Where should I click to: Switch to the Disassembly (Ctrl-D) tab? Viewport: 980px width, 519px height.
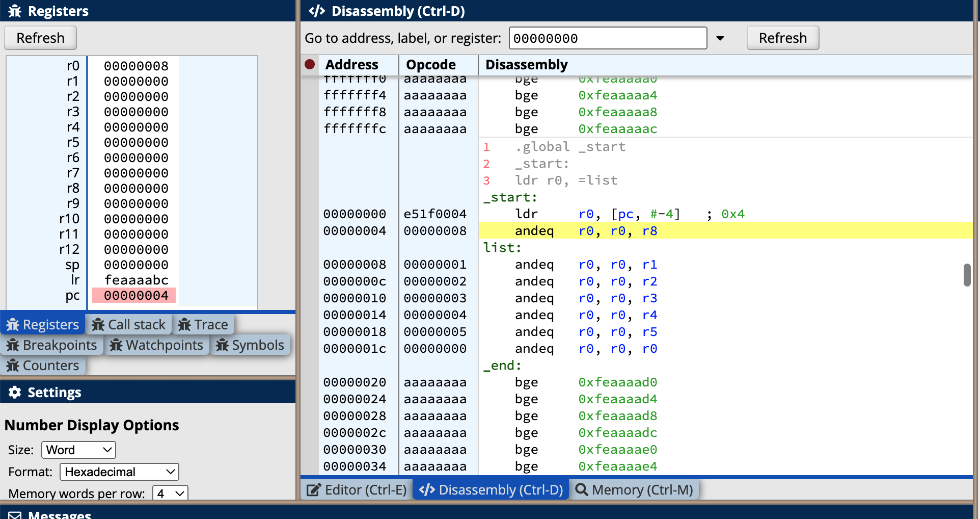pyautogui.click(x=491, y=490)
